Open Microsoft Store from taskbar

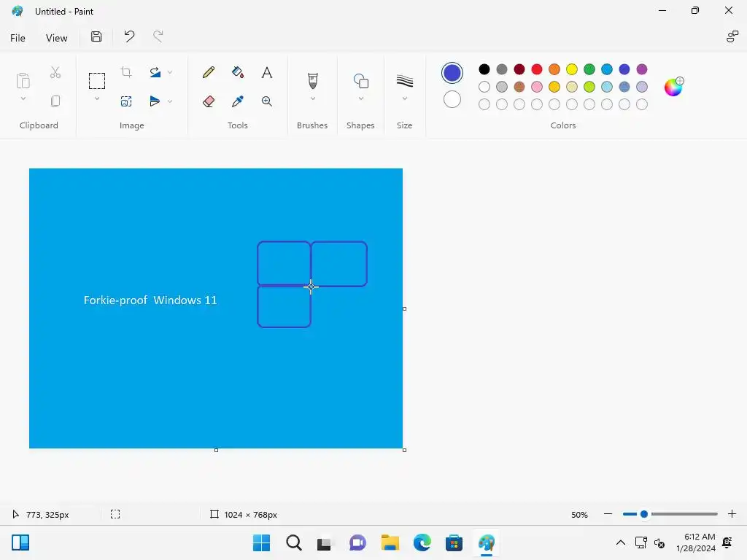454,542
